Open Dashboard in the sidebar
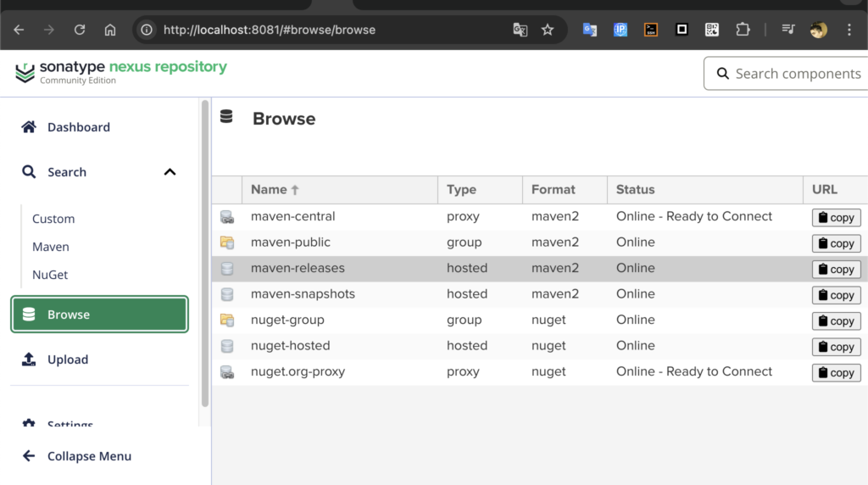The width and height of the screenshot is (868, 485). 78,127
